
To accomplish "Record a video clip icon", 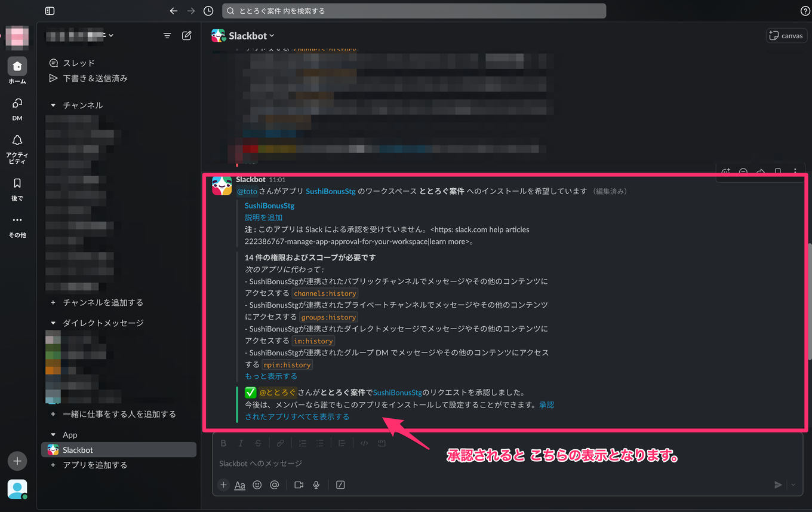I will 299,485.
